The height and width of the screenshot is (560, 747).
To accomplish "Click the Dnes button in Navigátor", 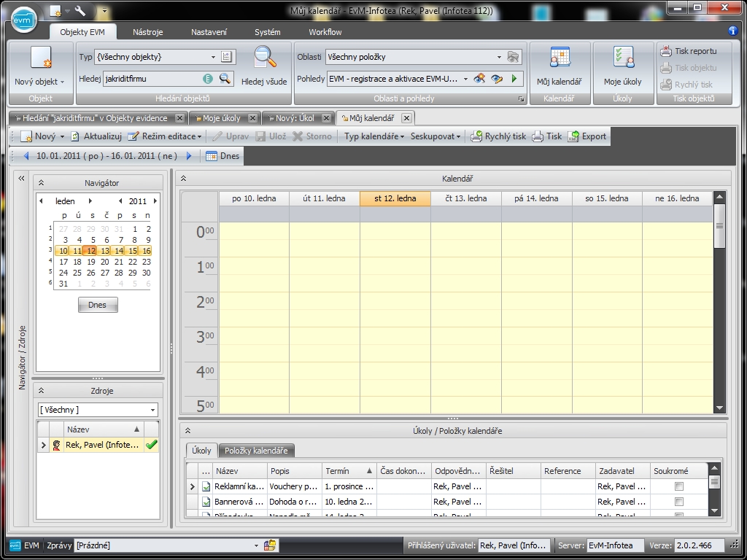I will tap(97, 305).
